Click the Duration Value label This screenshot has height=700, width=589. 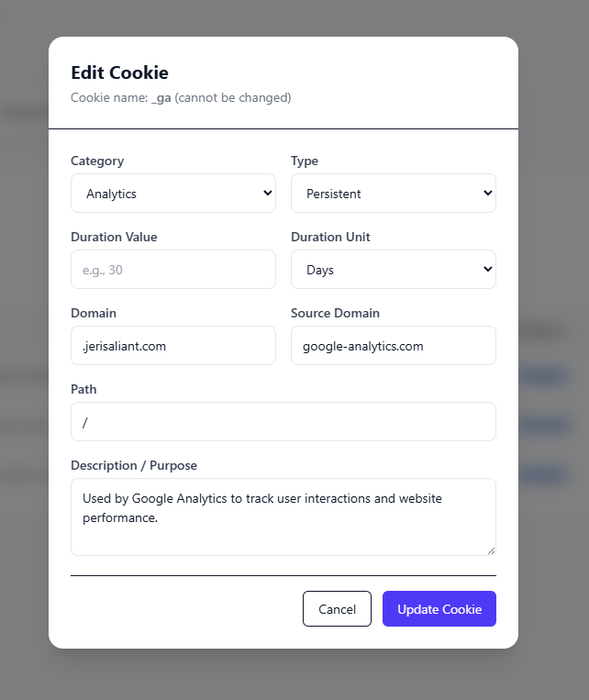114,237
